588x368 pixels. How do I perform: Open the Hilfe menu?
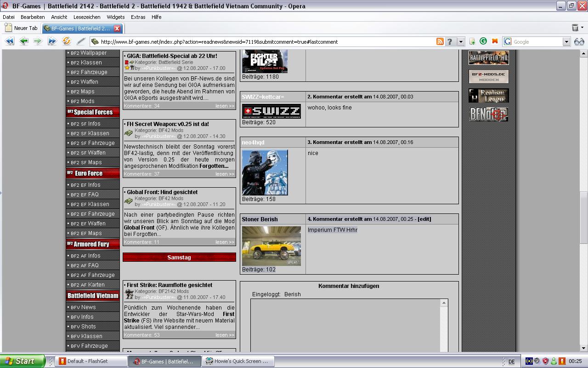(x=157, y=17)
